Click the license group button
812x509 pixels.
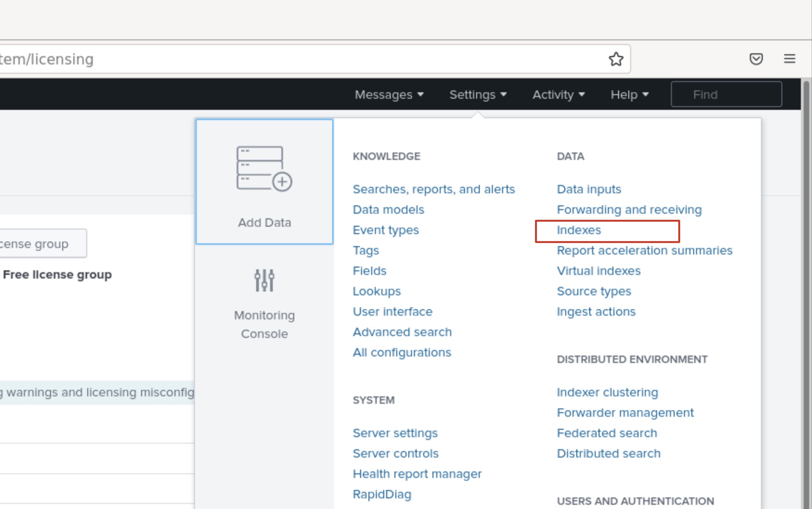(x=43, y=243)
